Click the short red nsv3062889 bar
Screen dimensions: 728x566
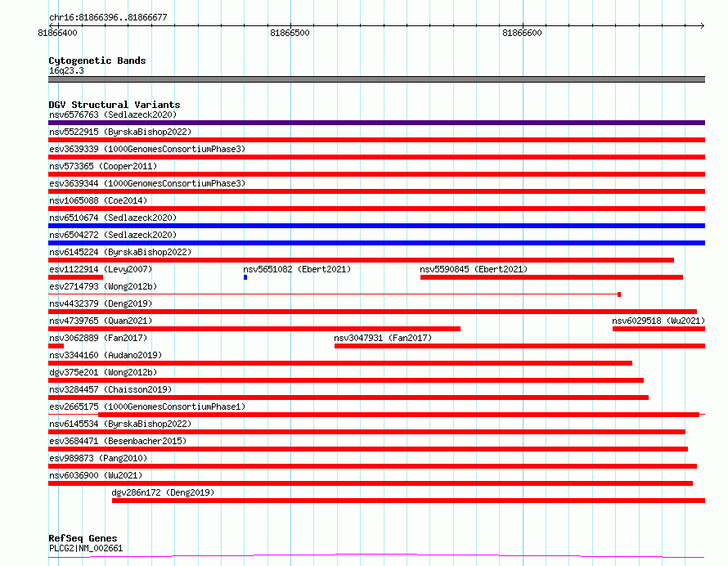click(x=56, y=346)
